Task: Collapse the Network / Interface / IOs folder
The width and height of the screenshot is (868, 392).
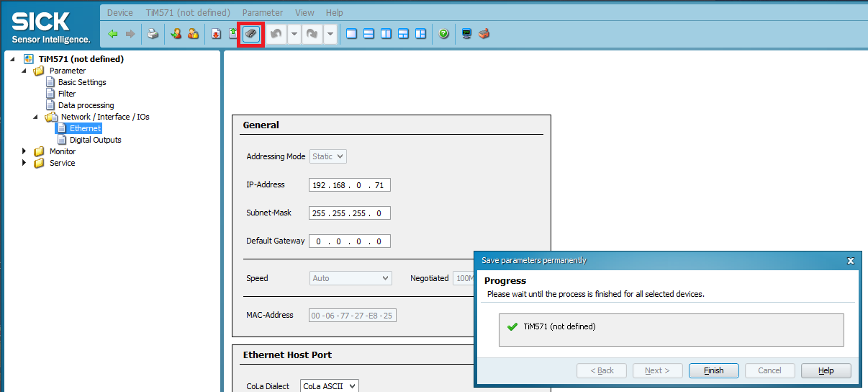Action: point(36,117)
